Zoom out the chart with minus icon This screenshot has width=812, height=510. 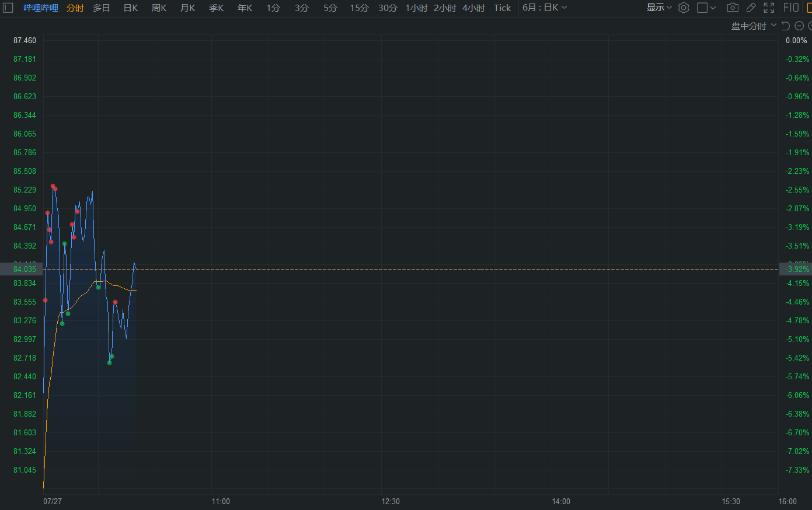799,26
